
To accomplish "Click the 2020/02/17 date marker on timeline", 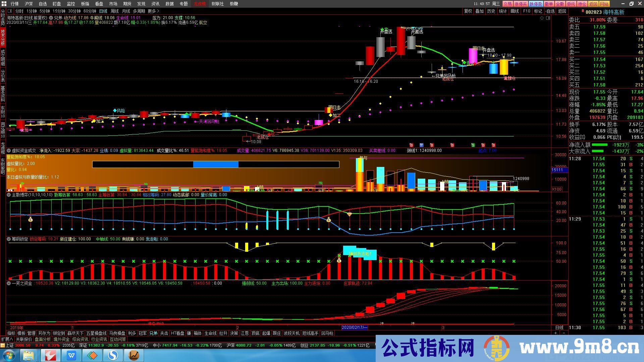I will click(354, 327).
